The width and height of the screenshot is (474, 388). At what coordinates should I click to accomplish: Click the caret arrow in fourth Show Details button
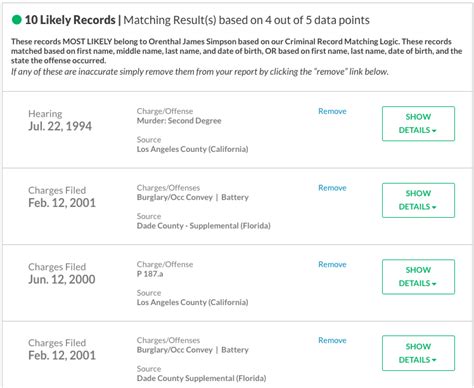[434, 361]
